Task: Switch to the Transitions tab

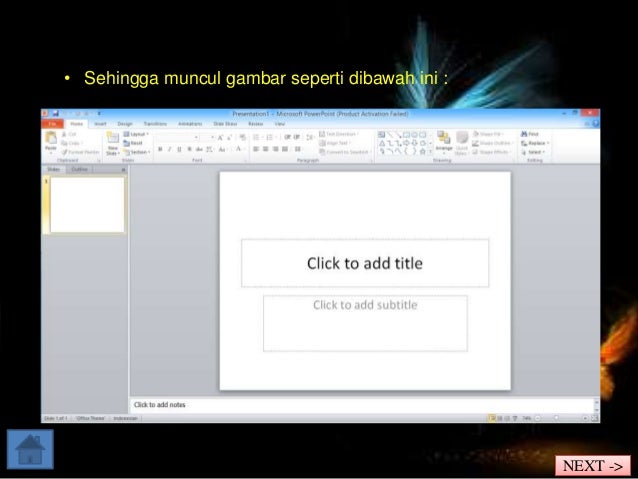Action: coord(155,124)
